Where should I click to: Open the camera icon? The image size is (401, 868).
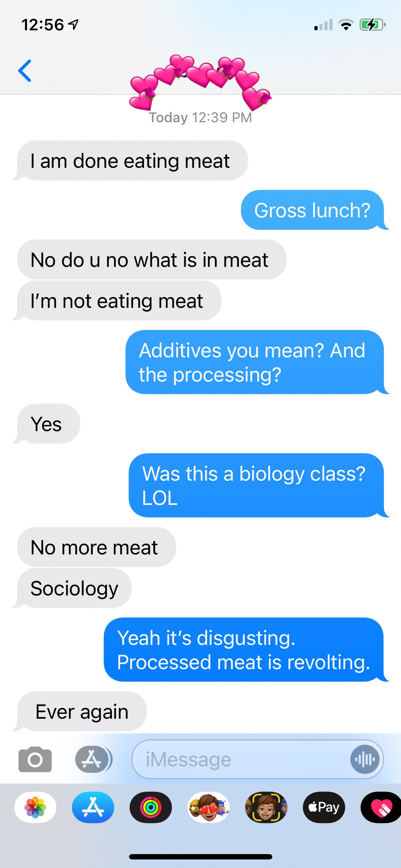click(35, 759)
